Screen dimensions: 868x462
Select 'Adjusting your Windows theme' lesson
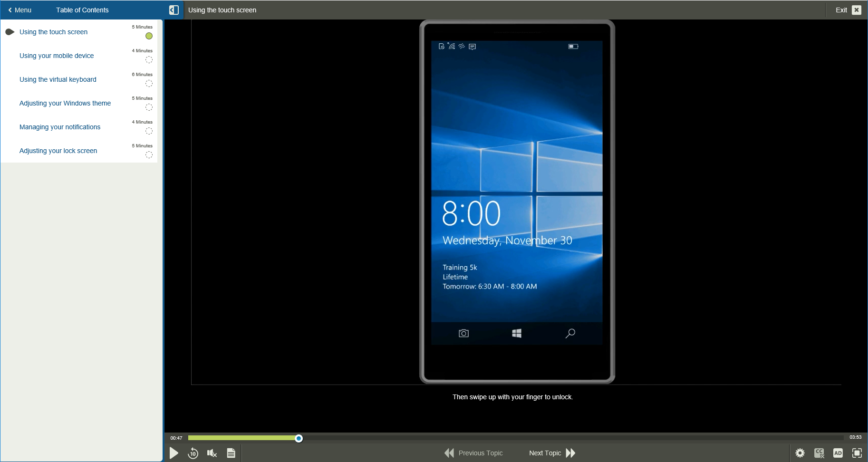click(x=65, y=103)
